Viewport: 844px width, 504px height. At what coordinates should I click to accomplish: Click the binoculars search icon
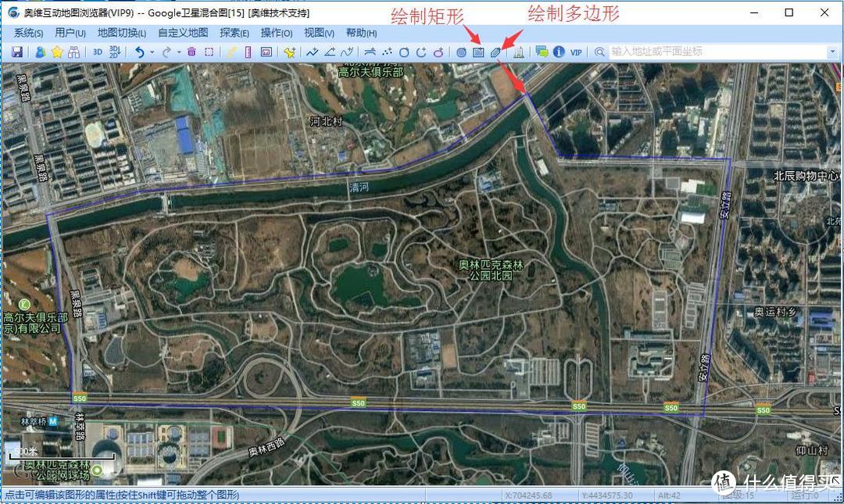73,52
